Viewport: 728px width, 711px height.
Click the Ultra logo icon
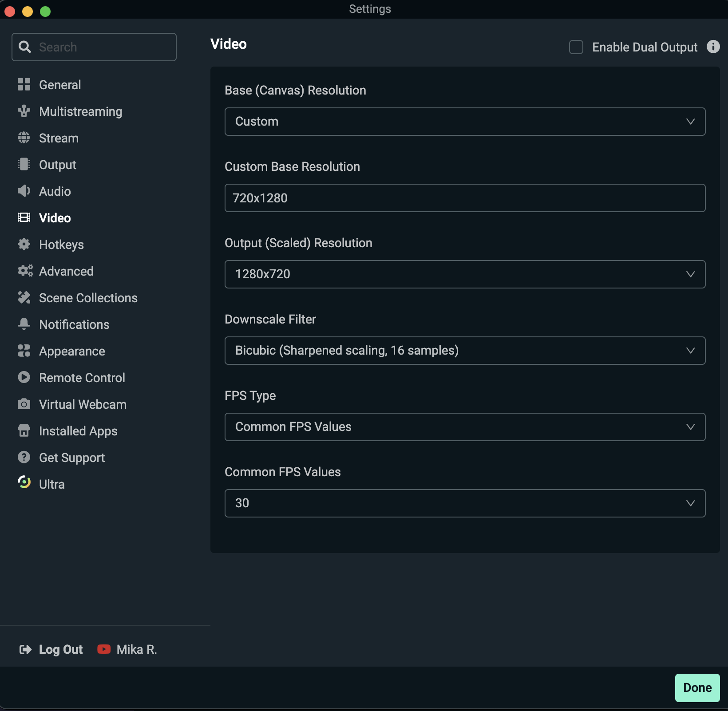click(x=24, y=482)
